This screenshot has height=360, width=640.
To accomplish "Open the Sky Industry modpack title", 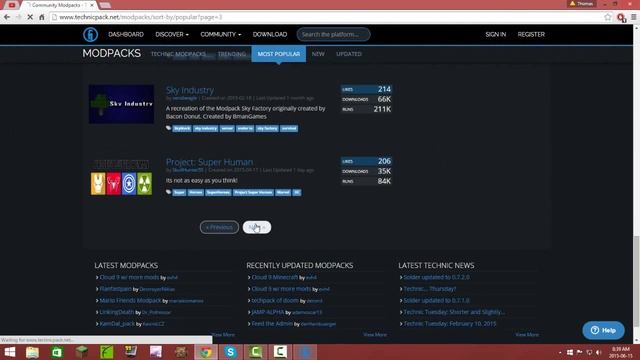I will tap(190, 90).
